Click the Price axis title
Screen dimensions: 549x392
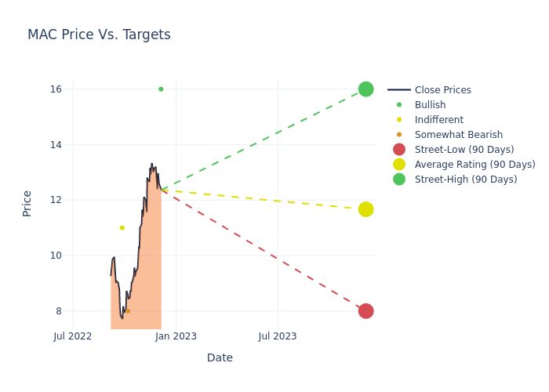tap(27, 203)
